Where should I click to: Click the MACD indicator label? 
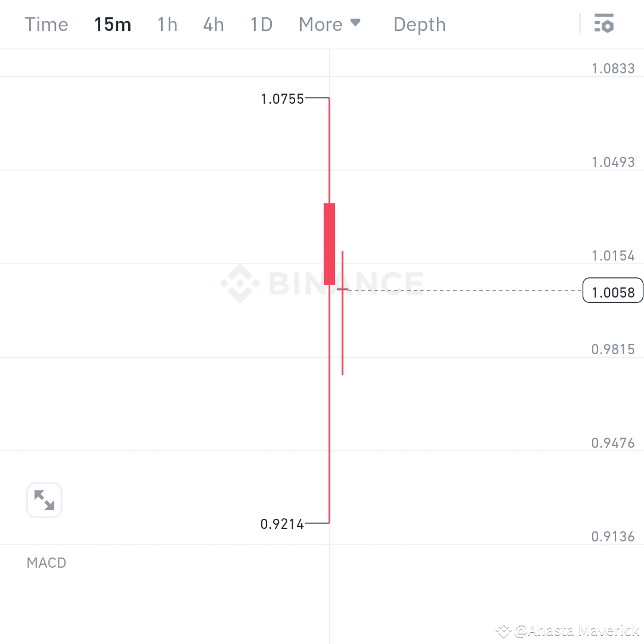[46, 562]
